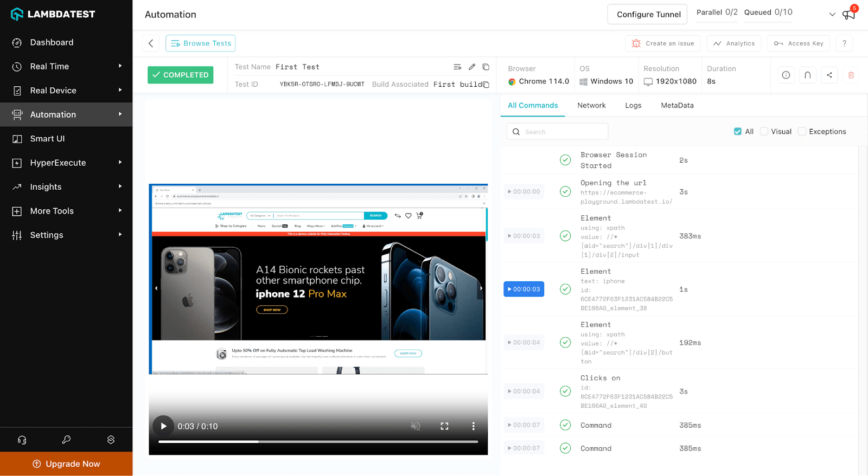This screenshot has height=476, width=868.
Task: Open announcements megaphone icon
Action: click(849, 14)
